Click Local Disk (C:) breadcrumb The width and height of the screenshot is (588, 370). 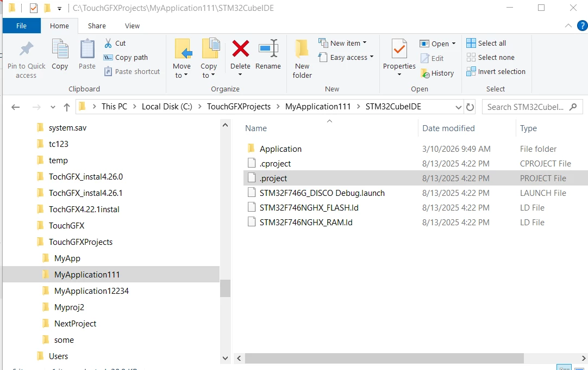(x=167, y=107)
